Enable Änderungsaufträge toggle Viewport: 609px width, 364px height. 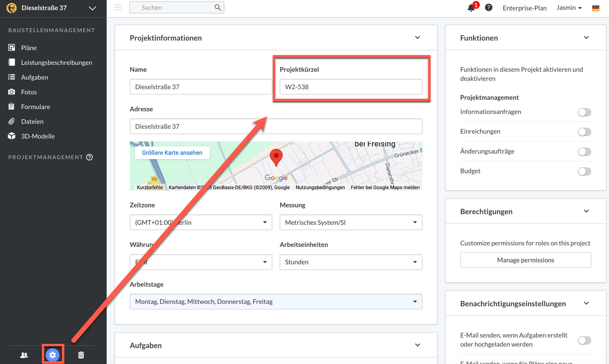point(584,152)
